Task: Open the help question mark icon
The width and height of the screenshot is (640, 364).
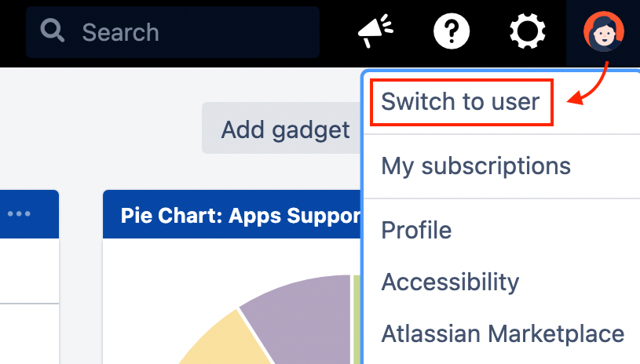Action: (452, 31)
